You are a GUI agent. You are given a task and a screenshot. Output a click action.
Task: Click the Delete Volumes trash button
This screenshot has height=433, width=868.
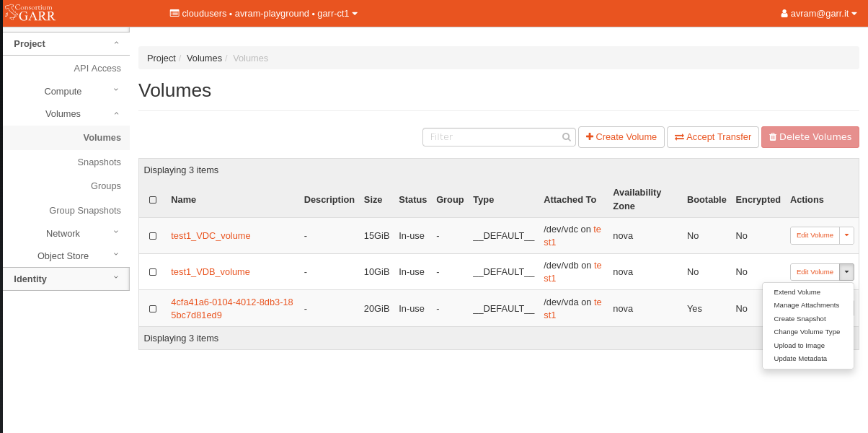[810, 137]
